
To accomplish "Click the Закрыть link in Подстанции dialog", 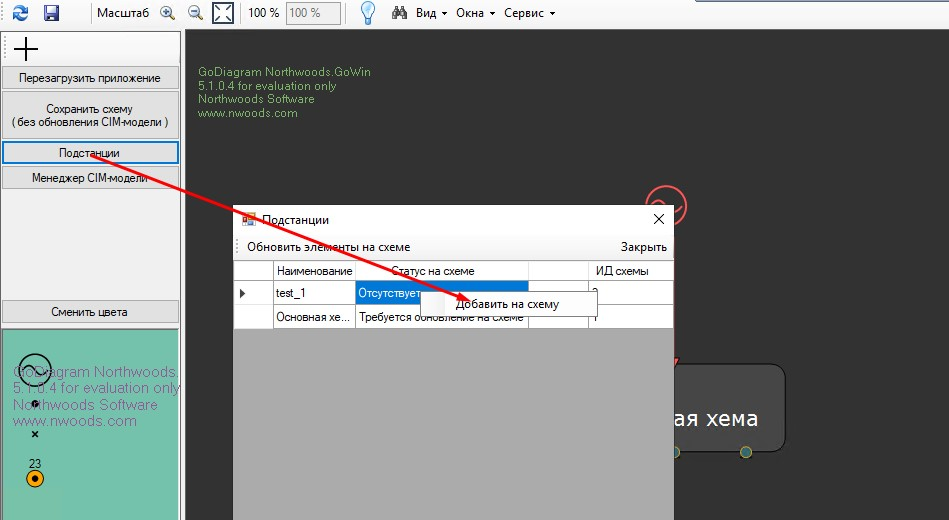I will (x=643, y=247).
